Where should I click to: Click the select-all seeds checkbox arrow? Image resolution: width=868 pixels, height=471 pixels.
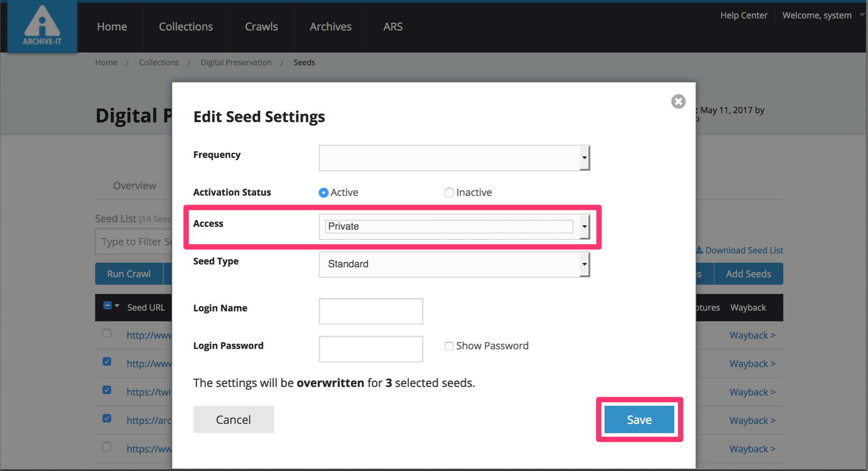coord(117,306)
